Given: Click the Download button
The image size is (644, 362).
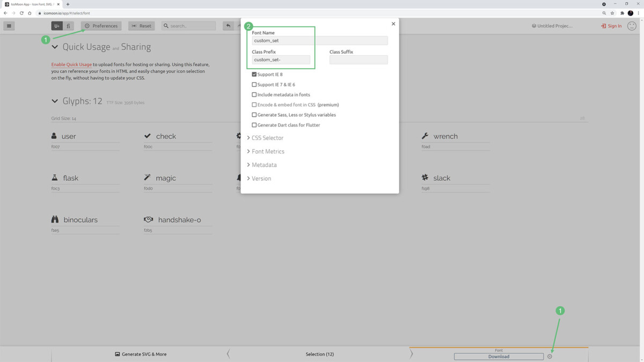Looking at the screenshot, I should click(x=499, y=356).
